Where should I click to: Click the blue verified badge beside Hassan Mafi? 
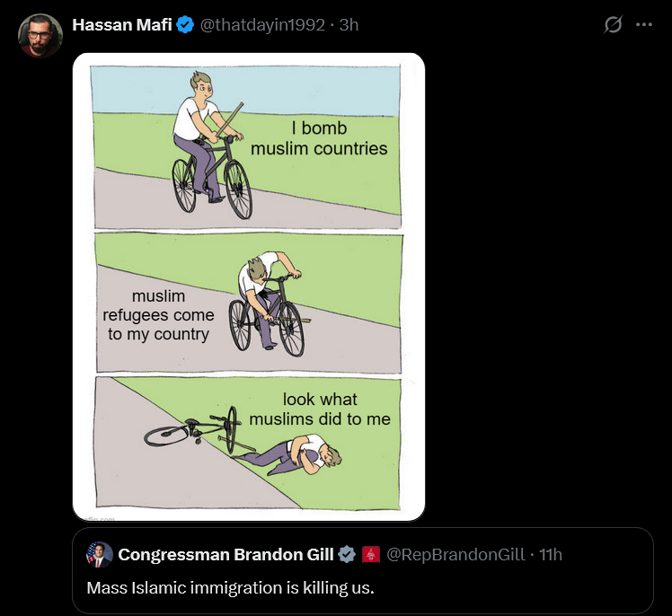pyautogui.click(x=185, y=25)
